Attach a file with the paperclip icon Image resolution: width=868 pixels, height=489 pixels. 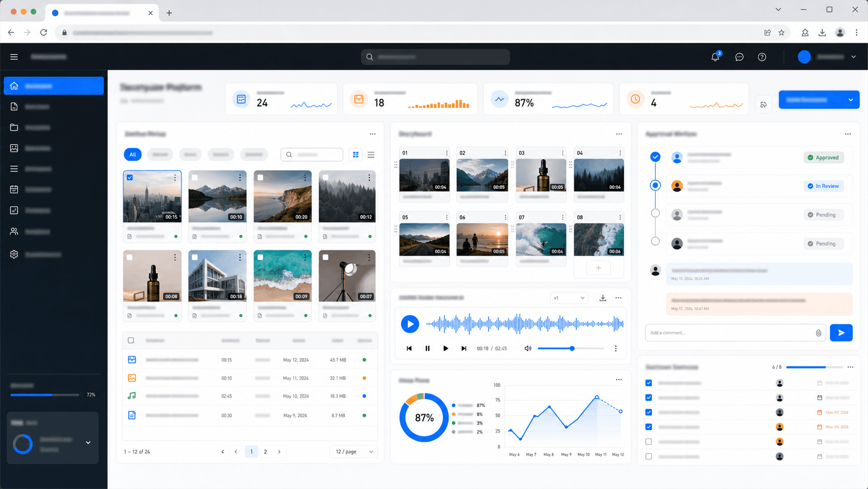(819, 333)
